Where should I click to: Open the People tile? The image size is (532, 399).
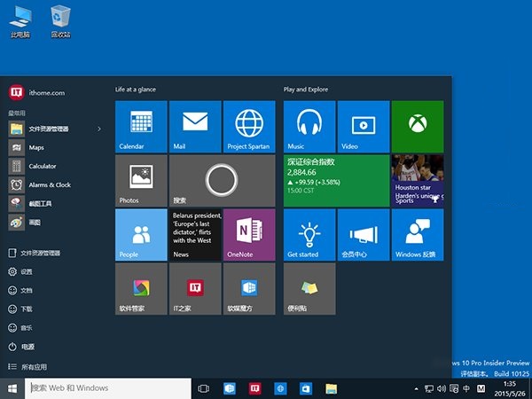[x=141, y=234]
